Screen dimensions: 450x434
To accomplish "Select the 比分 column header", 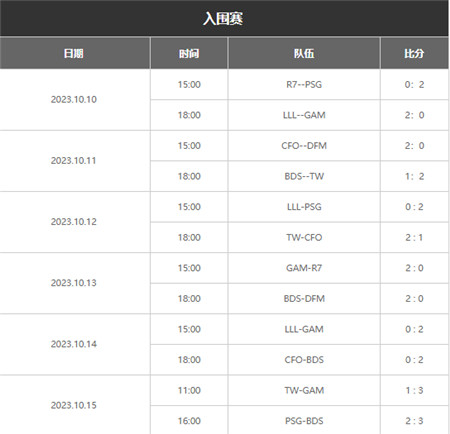I will 414,53.
